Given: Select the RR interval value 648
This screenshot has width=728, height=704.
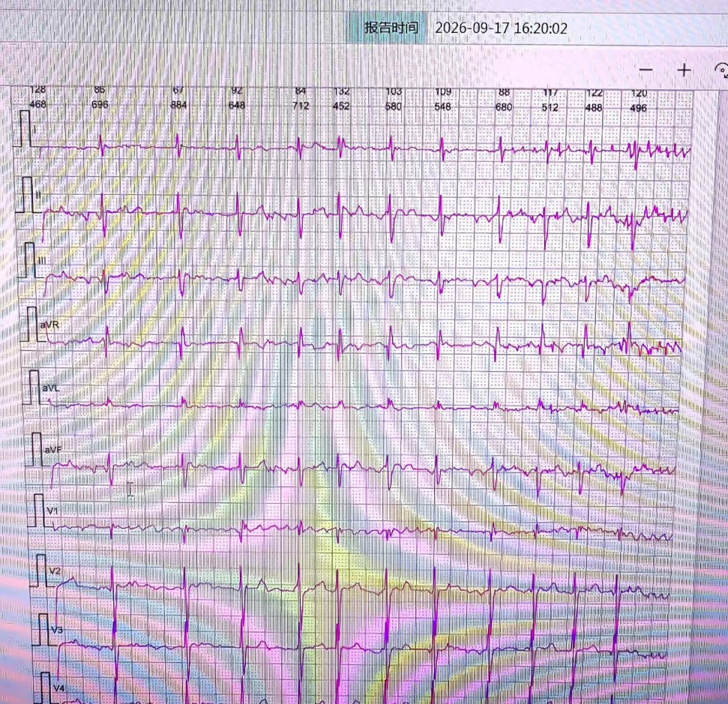Looking at the screenshot, I should pos(237,105).
